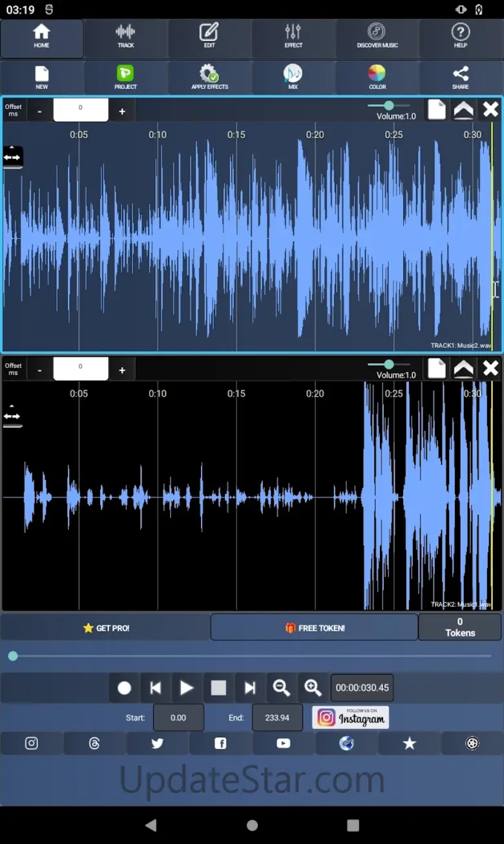
Task: Tap the Share icon
Action: click(x=460, y=77)
